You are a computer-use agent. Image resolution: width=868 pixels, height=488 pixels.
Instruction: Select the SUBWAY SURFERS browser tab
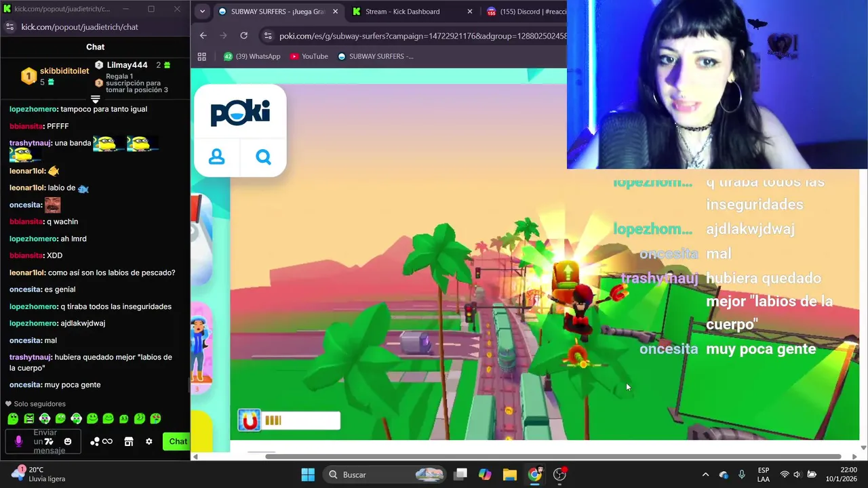[277, 12]
